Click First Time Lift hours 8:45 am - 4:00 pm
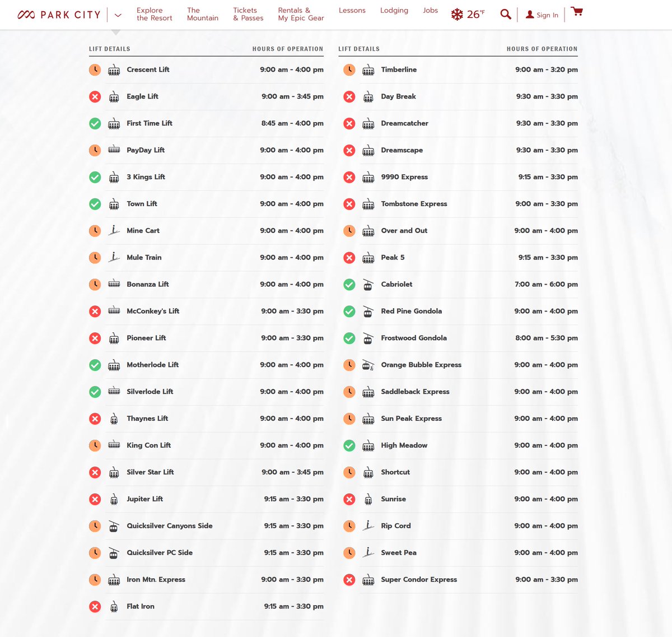This screenshot has width=672, height=637. click(x=292, y=123)
